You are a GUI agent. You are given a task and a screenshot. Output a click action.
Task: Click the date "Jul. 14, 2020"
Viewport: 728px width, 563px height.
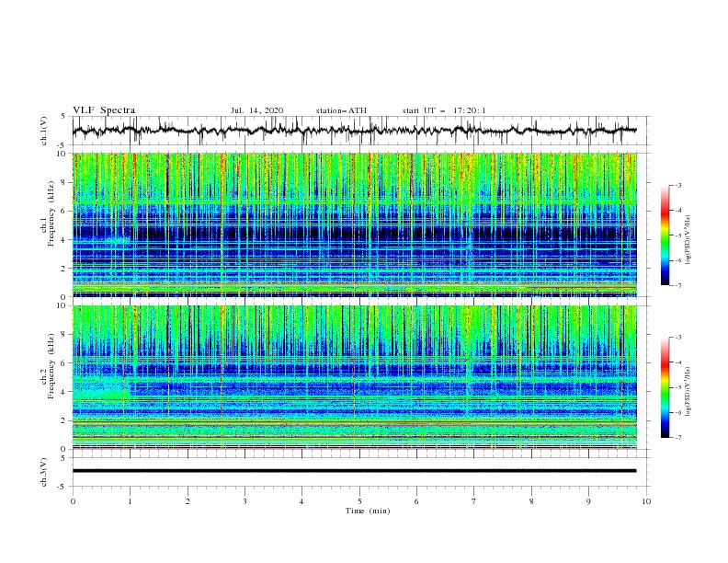click(x=256, y=110)
